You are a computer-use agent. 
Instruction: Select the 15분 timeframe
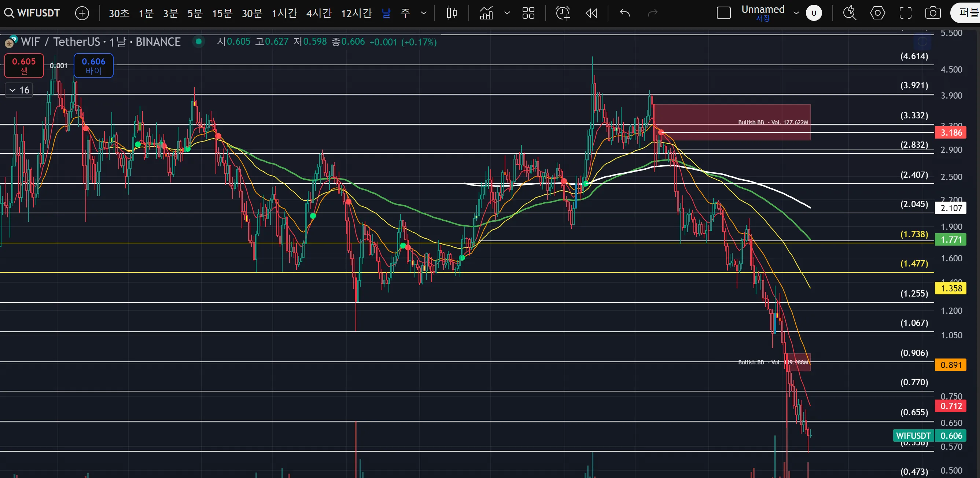222,13
